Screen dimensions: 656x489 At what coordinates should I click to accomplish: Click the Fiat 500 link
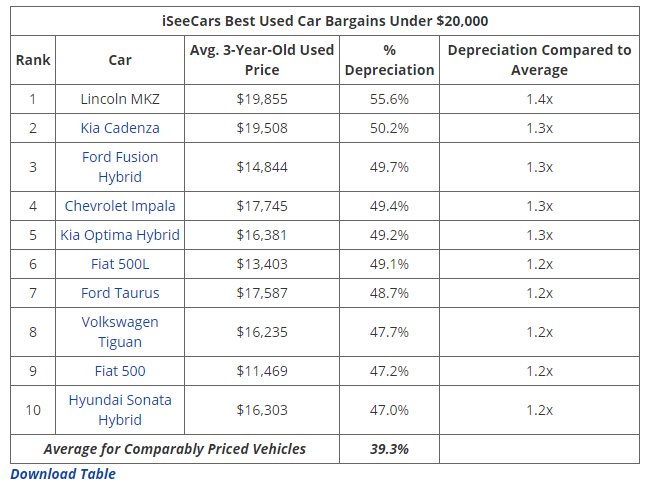(120, 371)
